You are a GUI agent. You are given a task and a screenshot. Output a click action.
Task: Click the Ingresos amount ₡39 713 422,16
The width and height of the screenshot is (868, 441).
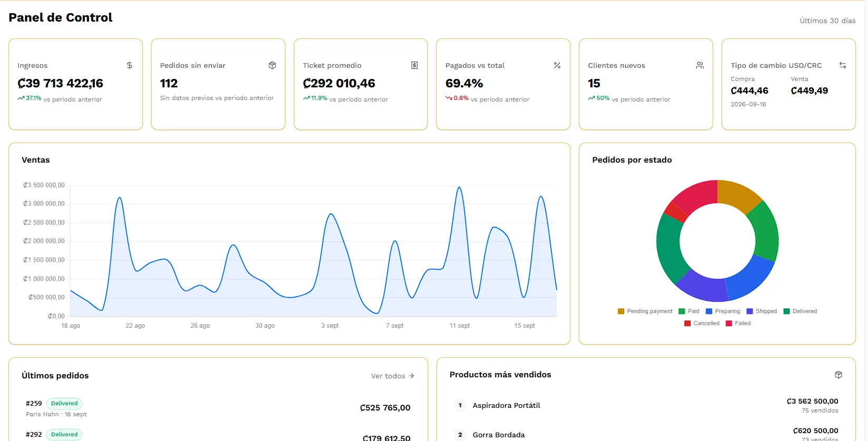click(x=61, y=83)
